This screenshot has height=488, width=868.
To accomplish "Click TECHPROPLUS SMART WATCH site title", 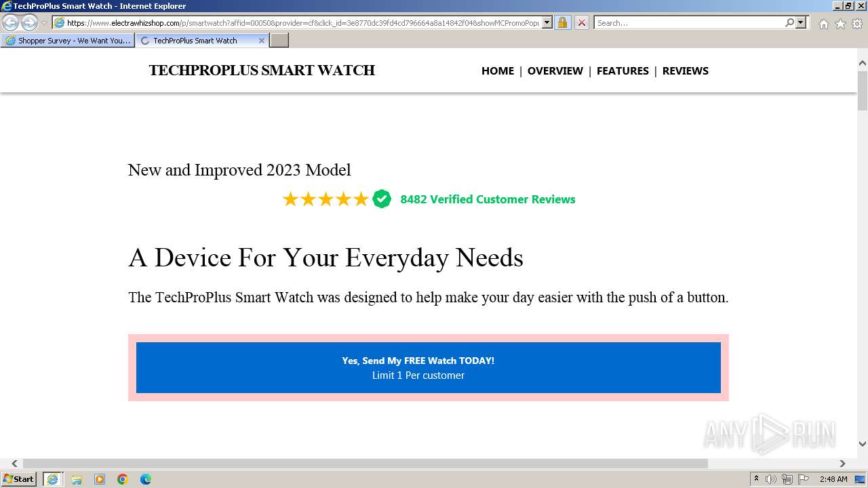I will (x=262, y=70).
